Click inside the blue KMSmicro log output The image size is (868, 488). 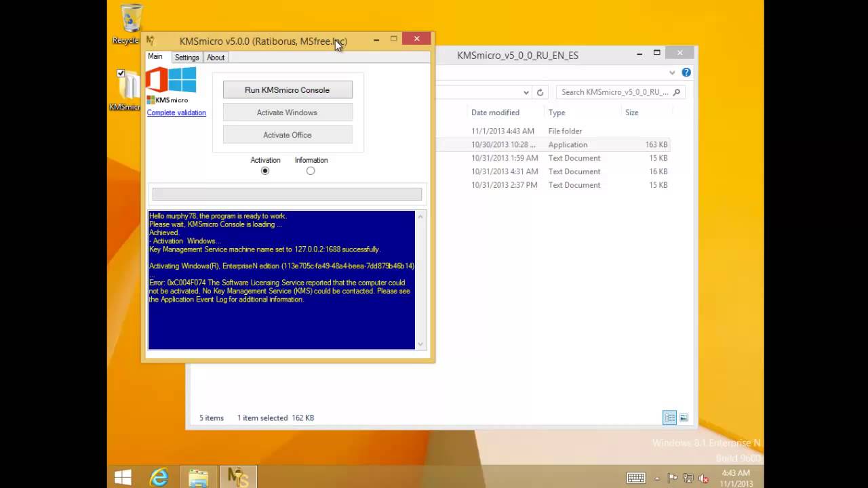pos(281,280)
